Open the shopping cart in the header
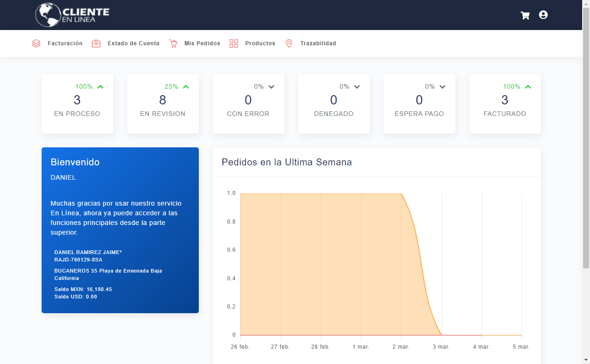The height and width of the screenshot is (364, 590). pos(525,15)
